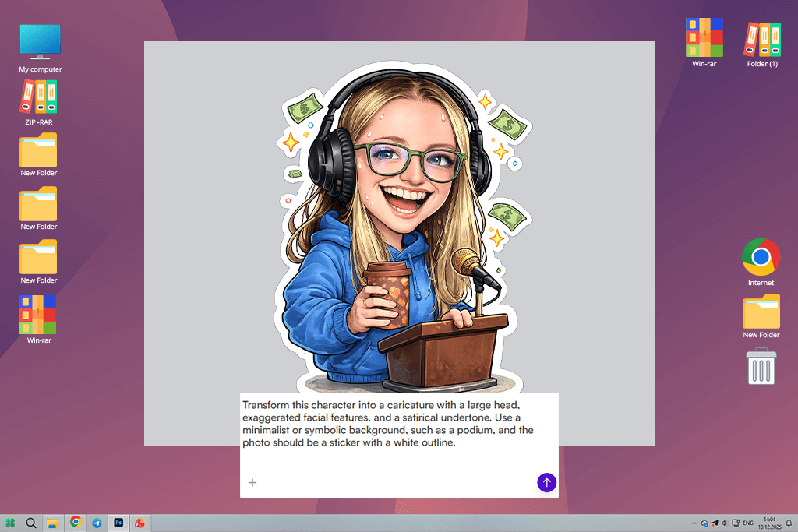The width and height of the screenshot is (798, 532).
Task: Select the New Folder beneath the Internet shortcut
Action: coord(761,316)
